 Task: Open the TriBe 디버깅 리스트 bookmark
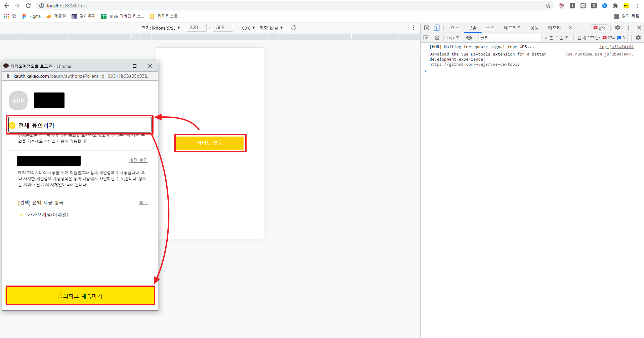tap(123, 16)
